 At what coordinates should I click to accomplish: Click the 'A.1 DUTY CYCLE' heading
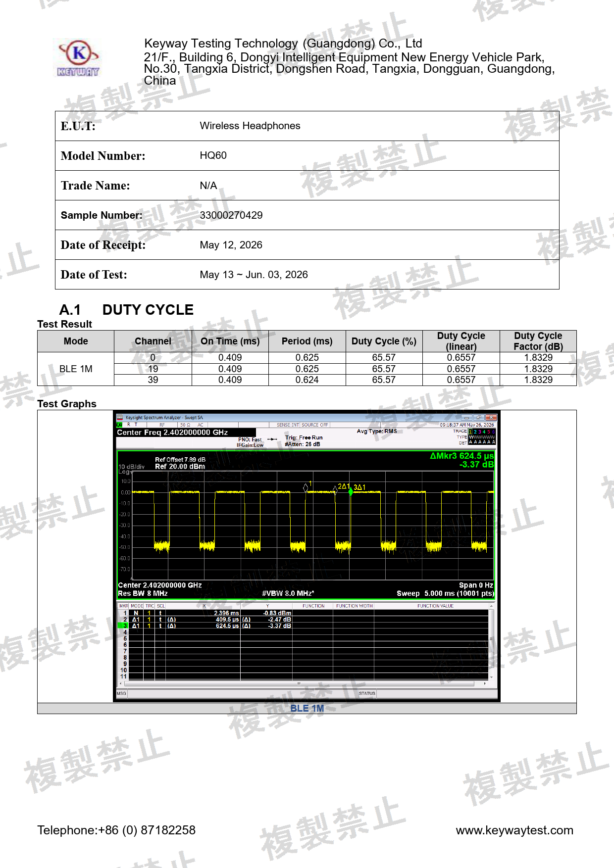click(x=126, y=310)
